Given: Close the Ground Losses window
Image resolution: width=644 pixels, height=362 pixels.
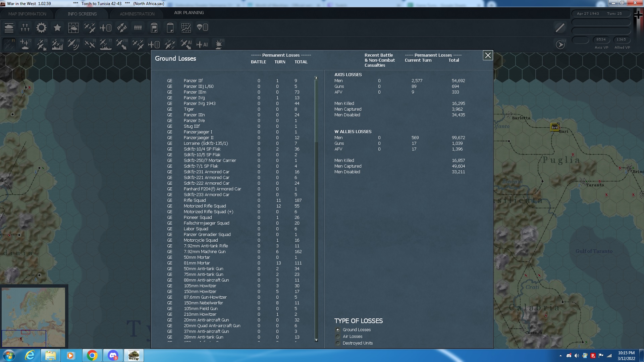Looking at the screenshot, I should click(x=488, y=56).
